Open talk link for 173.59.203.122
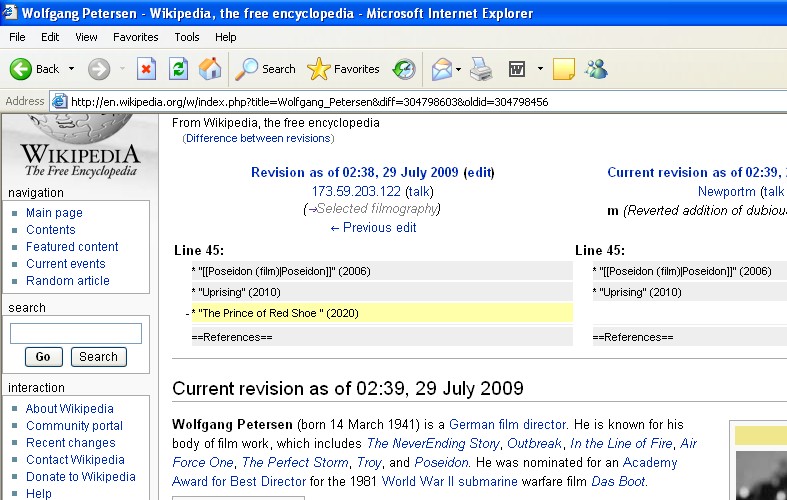Screen dimensions: 787x500 [x=419, y=192]
